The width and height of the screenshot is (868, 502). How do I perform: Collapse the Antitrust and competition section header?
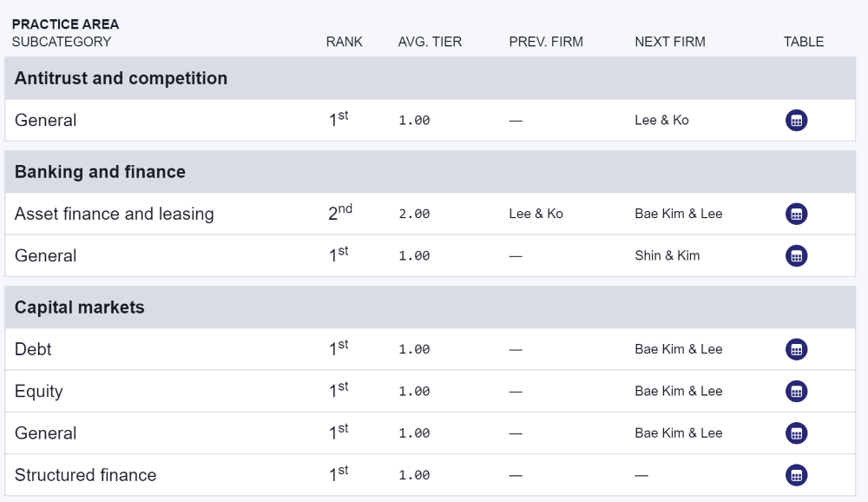click(x=431, y=78)
